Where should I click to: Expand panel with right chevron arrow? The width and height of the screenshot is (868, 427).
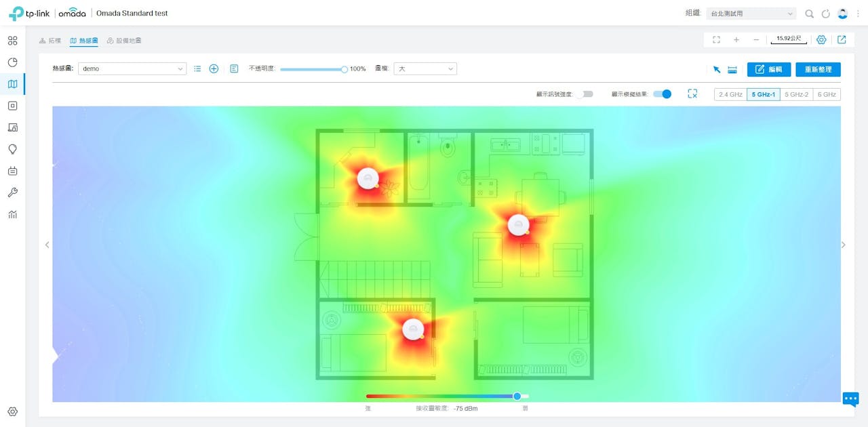tap(844, 245)
